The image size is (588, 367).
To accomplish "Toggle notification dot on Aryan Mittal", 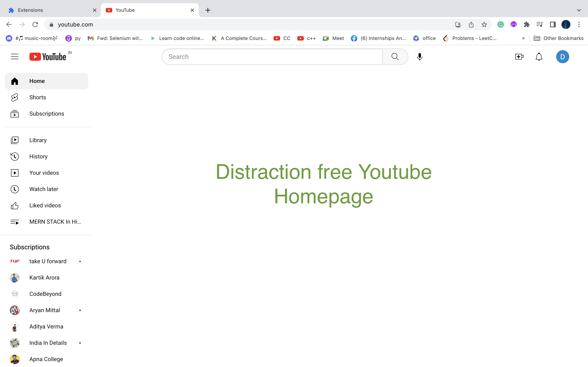I will (80, 310).
